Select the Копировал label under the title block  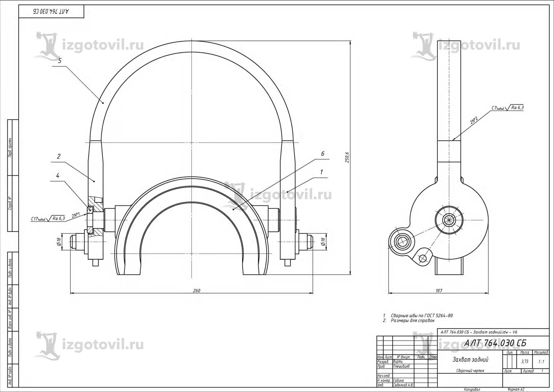pos(472,390)
